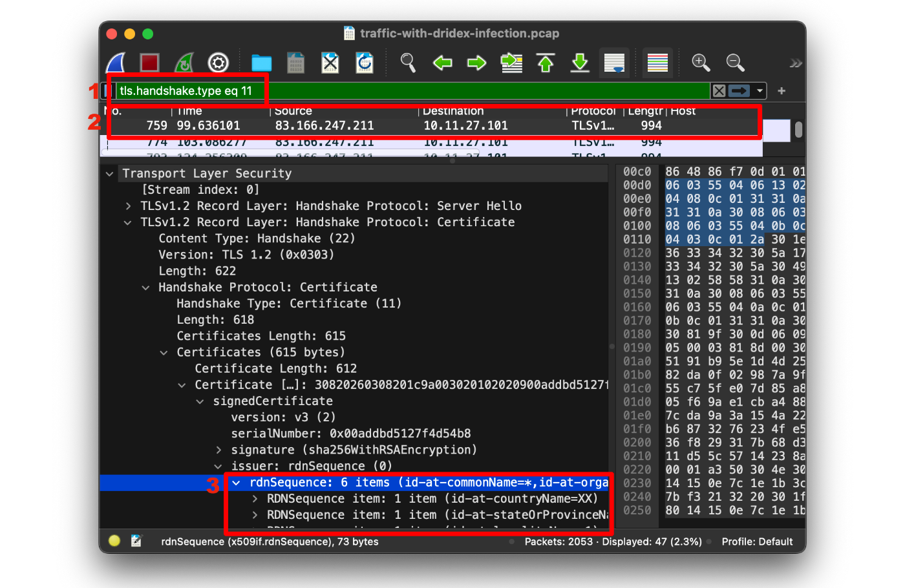The width and height of the screenshot is (905, 588).
Task: Zoom in on the packet list text
Action: 701,63
